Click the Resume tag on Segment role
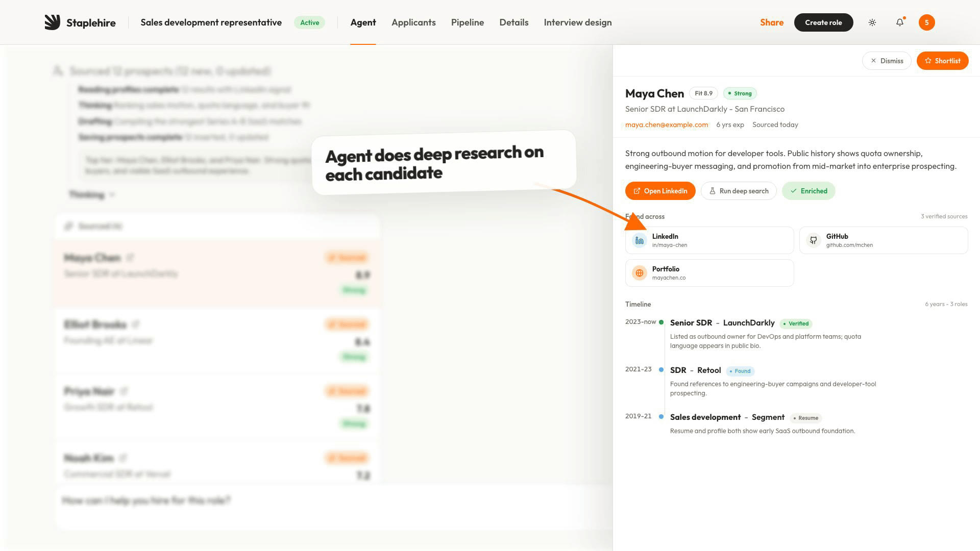The height and width of the screenshot is (551, 980). click(805, 418)
